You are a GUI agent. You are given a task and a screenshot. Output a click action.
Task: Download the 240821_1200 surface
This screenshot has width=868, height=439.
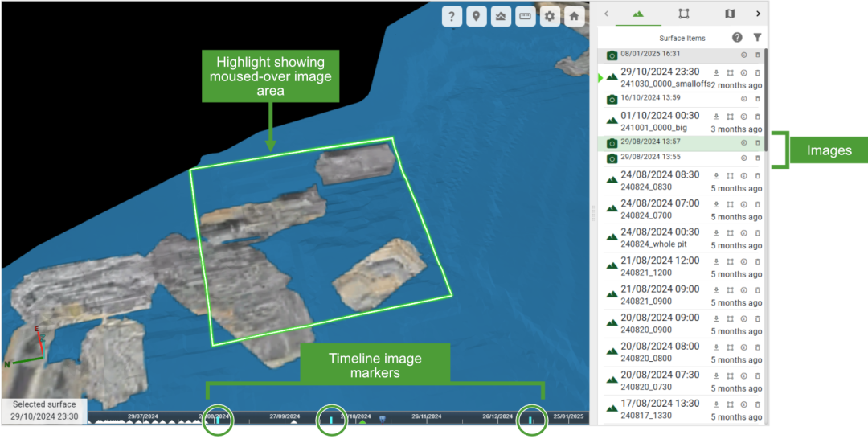(x=716, y=261)
